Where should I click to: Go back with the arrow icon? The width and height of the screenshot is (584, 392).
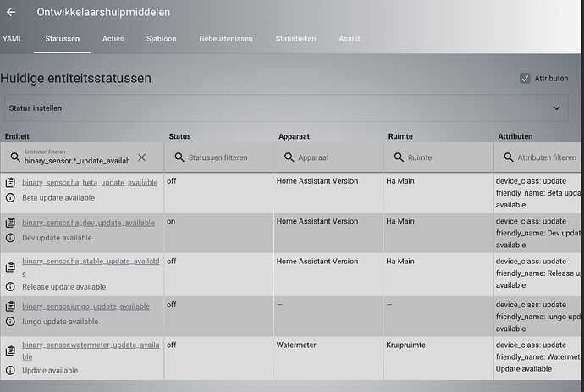(x=11, y=12)
